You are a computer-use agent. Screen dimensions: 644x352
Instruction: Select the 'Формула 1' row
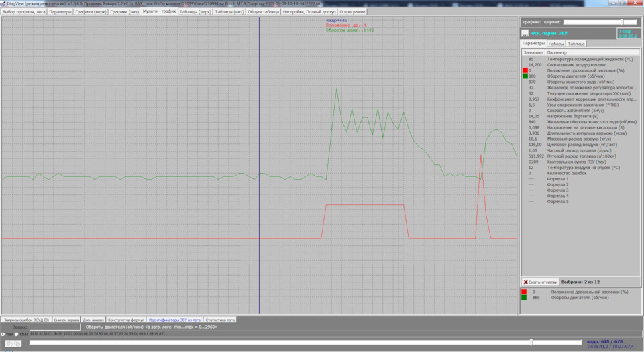pyautogui.click(x=581, y=179)
